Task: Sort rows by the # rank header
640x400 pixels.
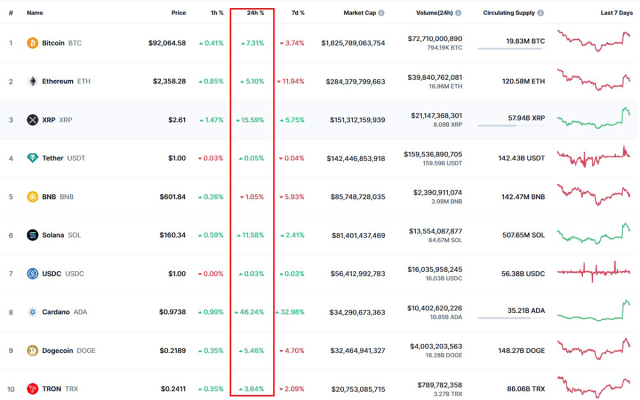Action: click(11, 13)
